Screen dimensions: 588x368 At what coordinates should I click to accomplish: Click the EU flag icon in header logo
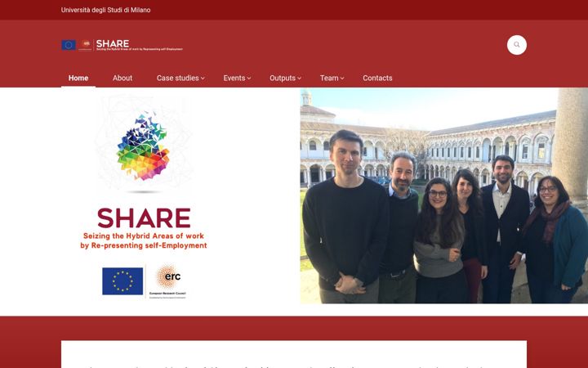69,45
